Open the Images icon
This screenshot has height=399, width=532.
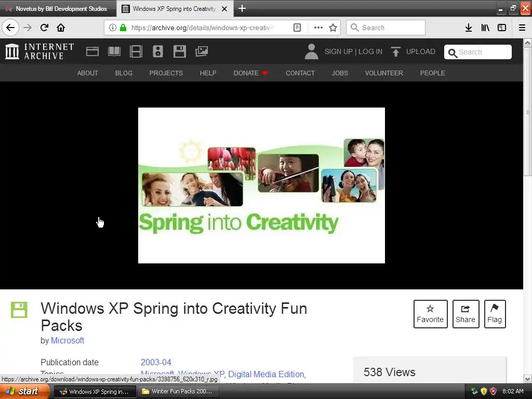[202, 51]
